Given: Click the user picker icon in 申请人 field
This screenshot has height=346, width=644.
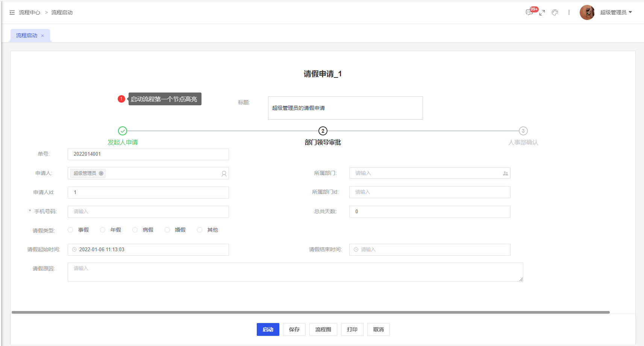Looking at the screenshot, I should 224,174.
